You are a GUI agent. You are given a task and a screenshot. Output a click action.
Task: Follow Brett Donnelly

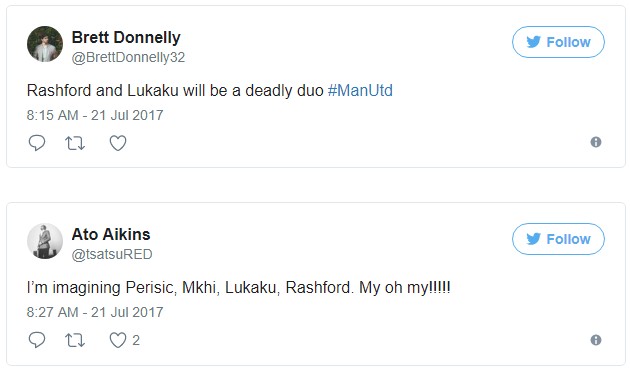click(558, 42)
